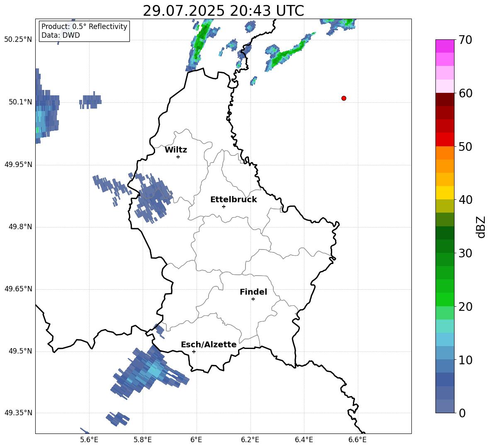Click the 5.8°E longitude label
This screenshot has width=491, height=448.
pyautogui.click(x=143, y=440)
